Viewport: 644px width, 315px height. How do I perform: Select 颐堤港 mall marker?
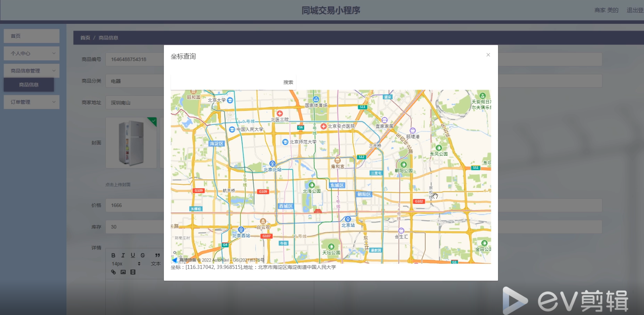tap(412, 131)
